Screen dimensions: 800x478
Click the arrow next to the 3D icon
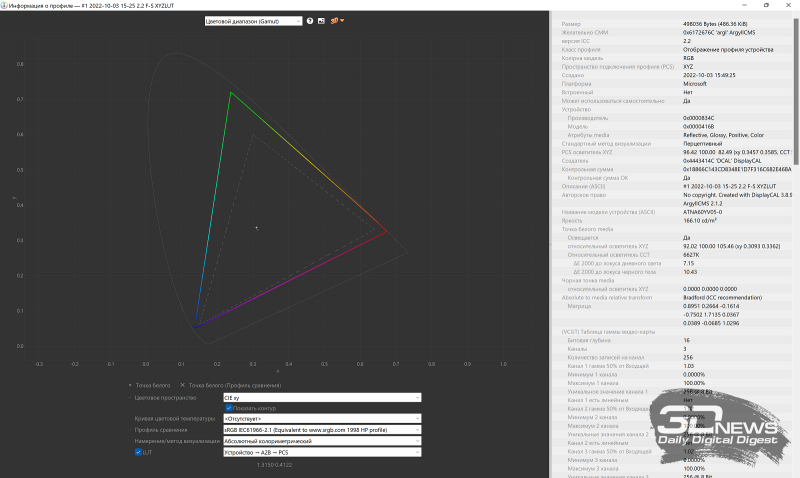pyautogui.click(x=342, y=20)
